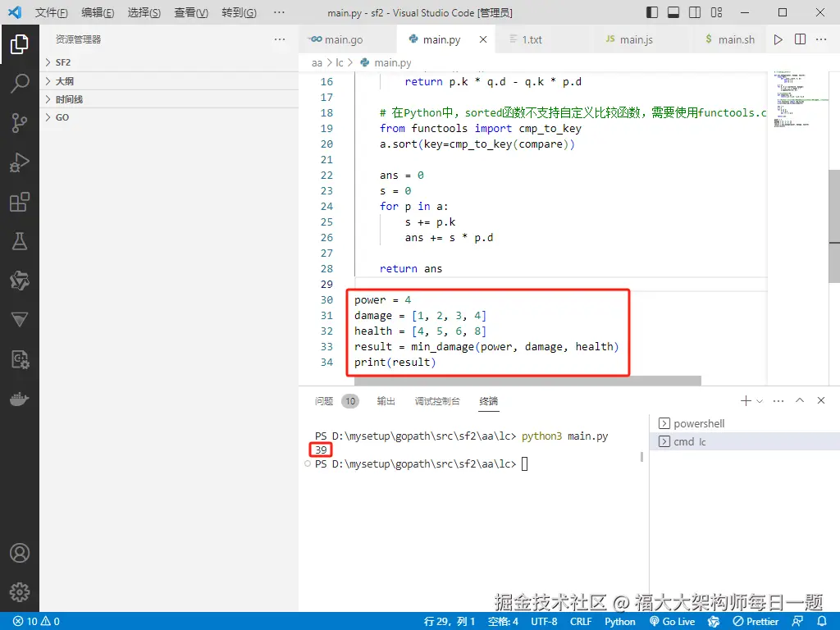
Task: Change encoding via UTF-8 status item
Action: 544,622
